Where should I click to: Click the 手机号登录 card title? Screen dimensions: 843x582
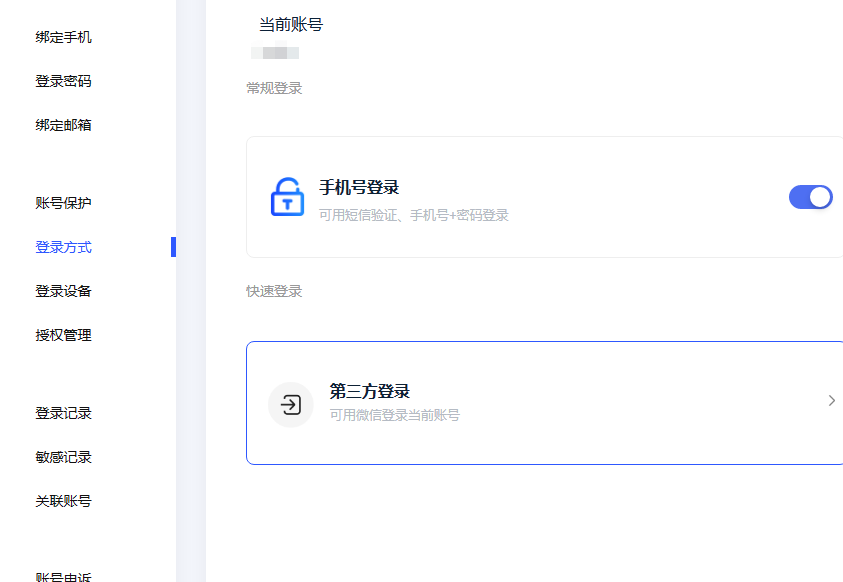point(359,188)
